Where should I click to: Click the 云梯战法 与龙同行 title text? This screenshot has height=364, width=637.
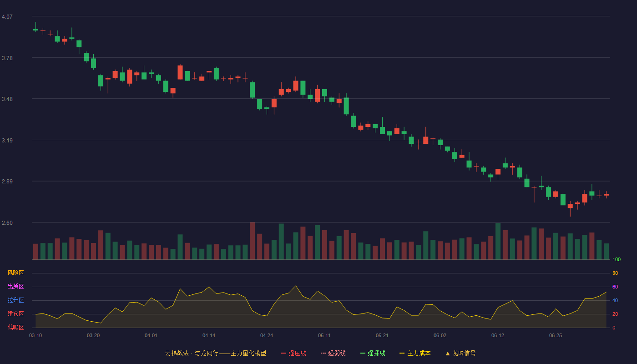[x=191, y=353]
